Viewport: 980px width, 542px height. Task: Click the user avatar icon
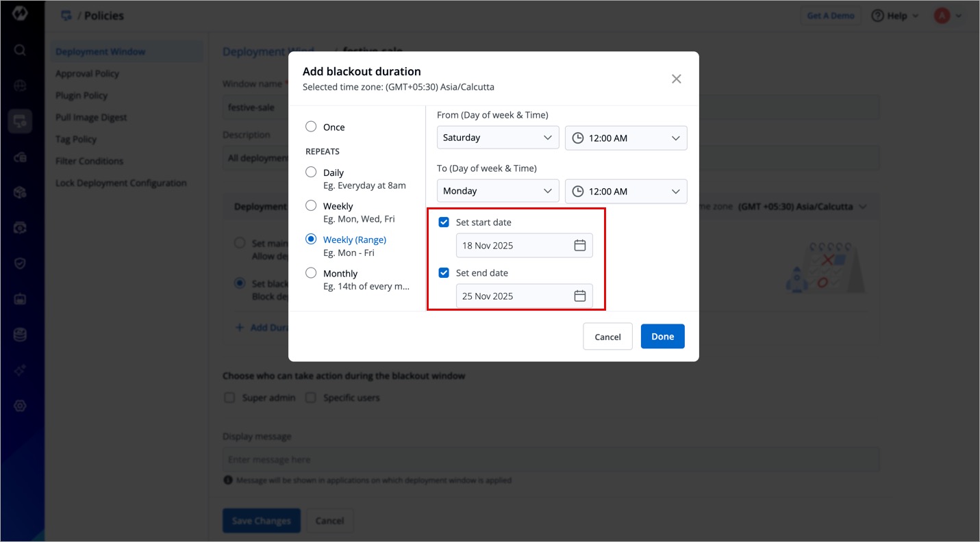[x=942, y=16]
